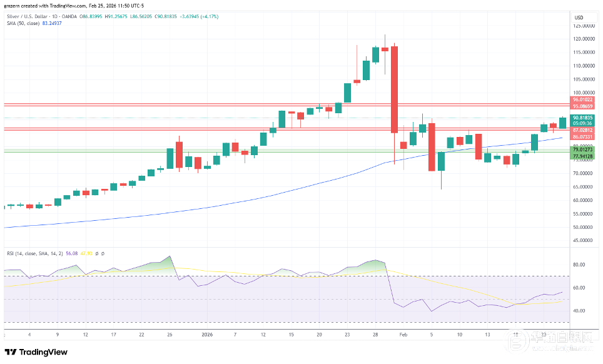Click the 05:09:36 bar countdown timer label
The image size is (603, 364).
click(582, 123)
